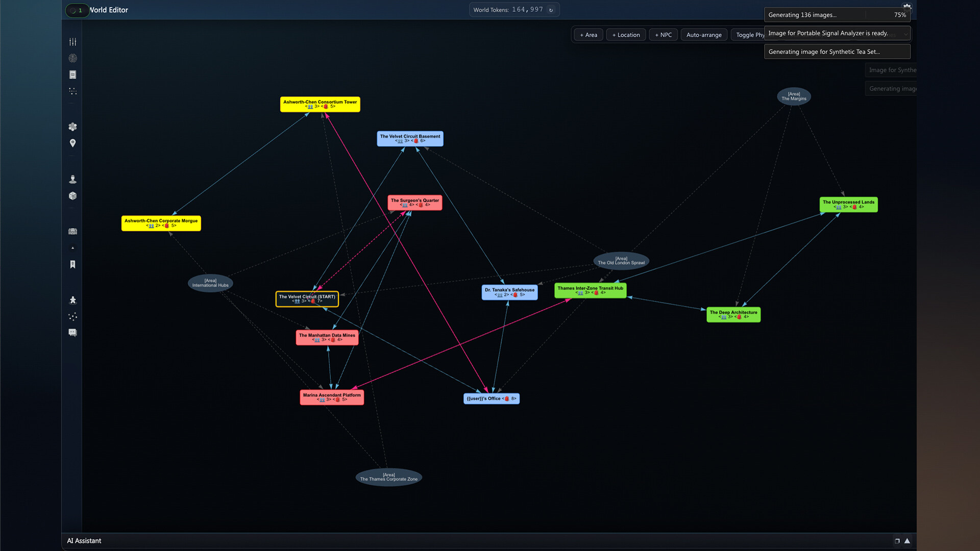Screen dimensions: 980x551
Task: Click the bookmark icon in the sidebar
Action: tap(72, 264)
